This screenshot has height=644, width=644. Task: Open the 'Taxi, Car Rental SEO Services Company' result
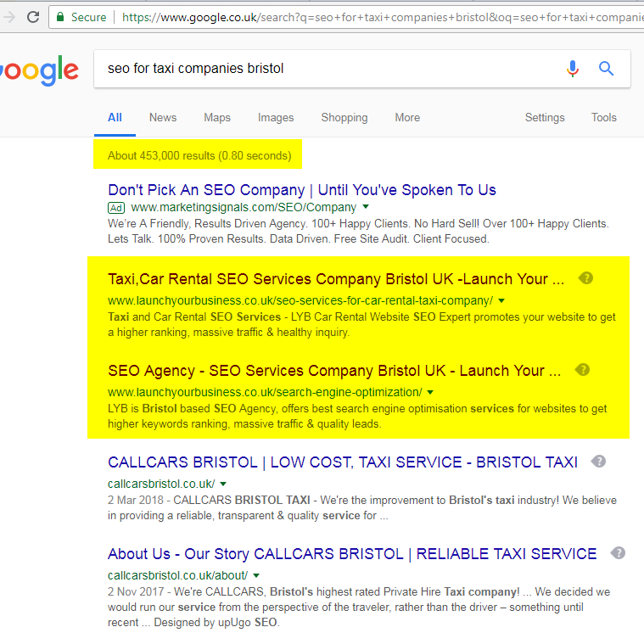point(336,279)
